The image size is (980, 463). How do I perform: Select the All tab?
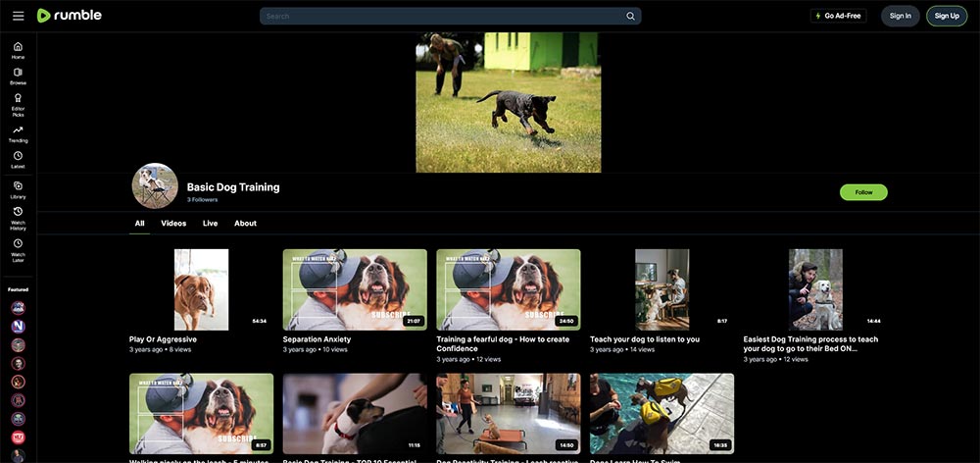[139, 224]
